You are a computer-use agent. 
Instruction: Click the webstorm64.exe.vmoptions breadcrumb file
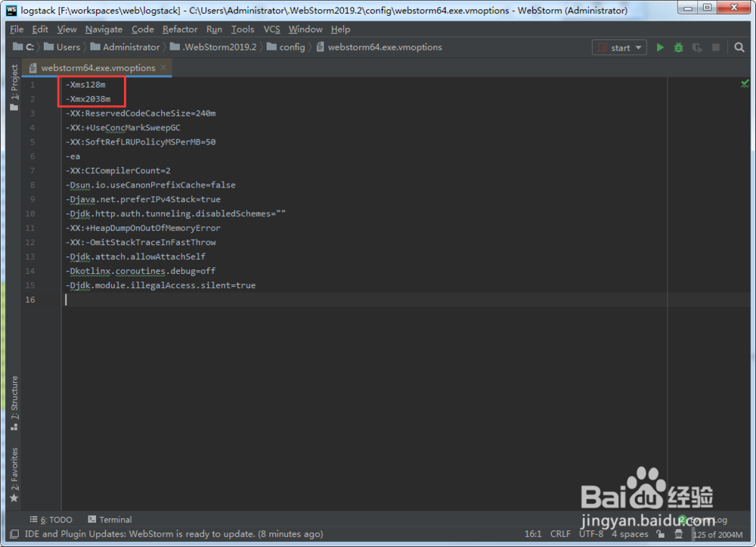click(x=379, y=47)
